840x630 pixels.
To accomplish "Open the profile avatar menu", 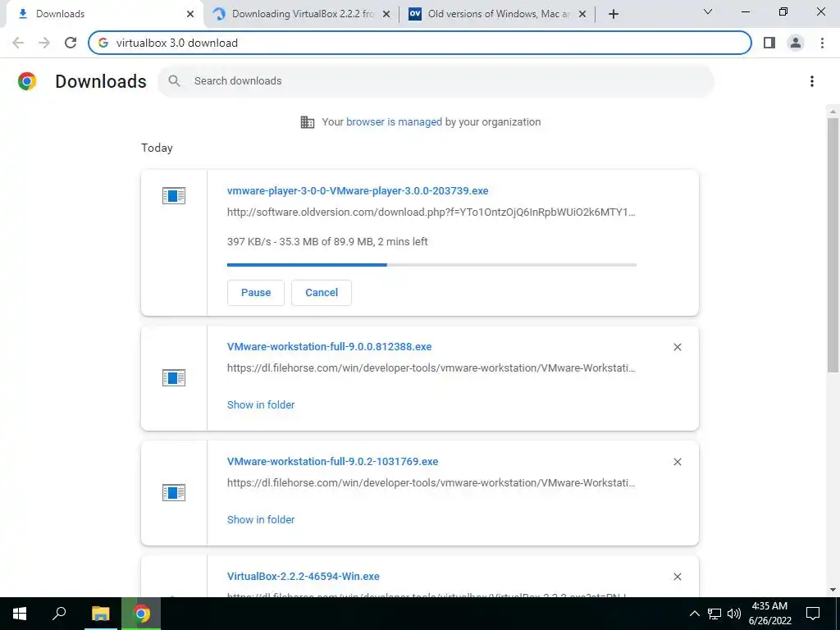I will (796, 43).
